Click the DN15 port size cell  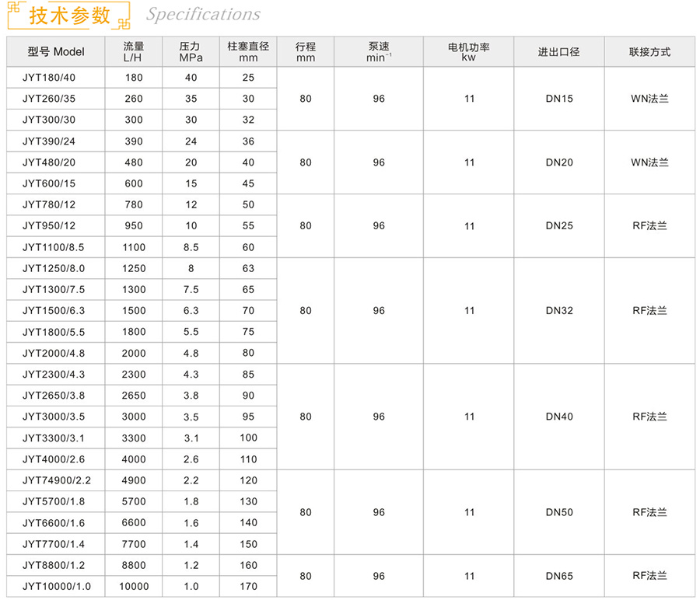tap(558, 99)
